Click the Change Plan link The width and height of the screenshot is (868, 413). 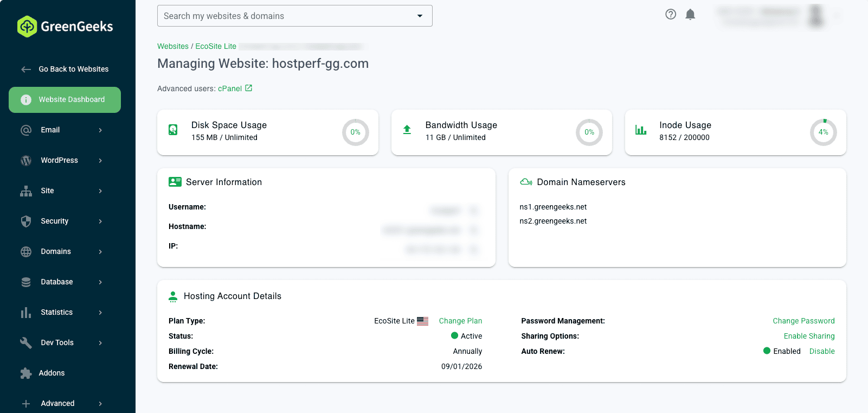pyautogui.click(x=460, y=321)
